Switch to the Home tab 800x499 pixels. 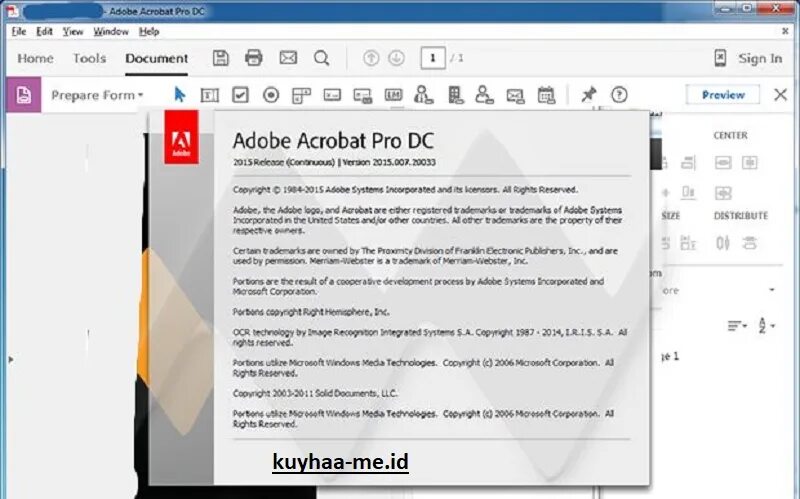[x=35, y=58]
